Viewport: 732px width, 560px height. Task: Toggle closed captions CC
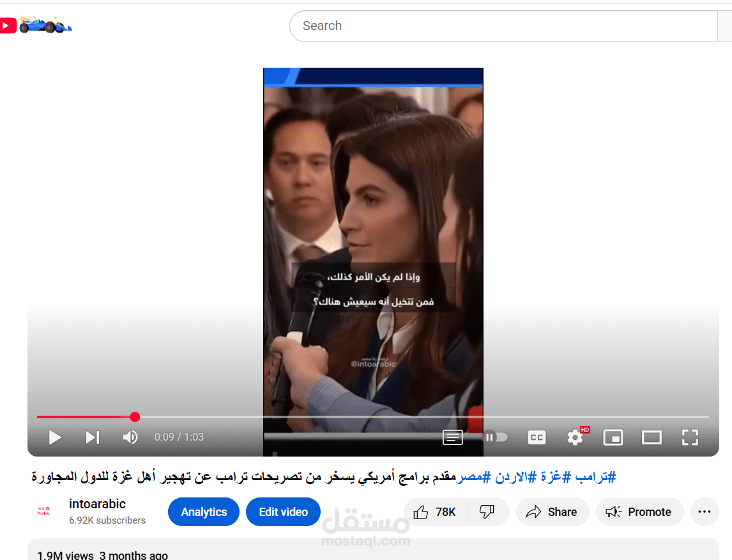[x=537, y=437]
